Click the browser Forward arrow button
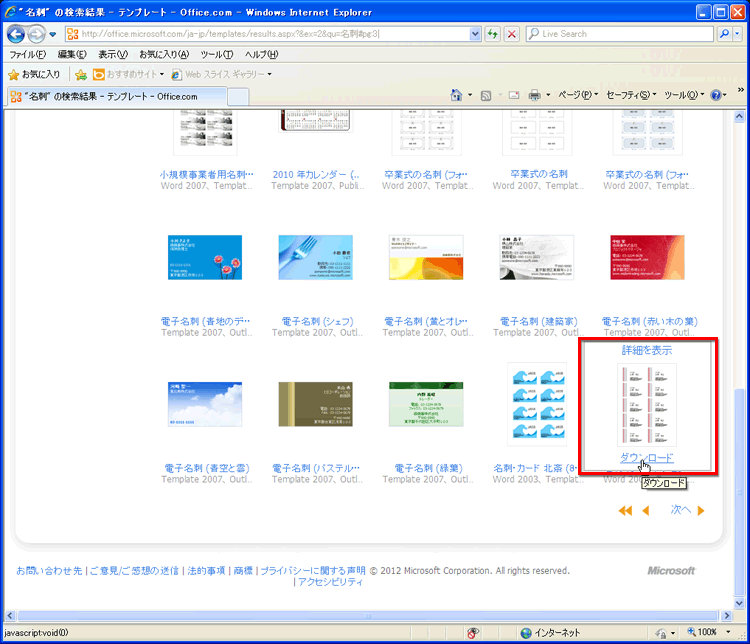The width and height of the screenshot is (750, 644). (x=36, y=34)
